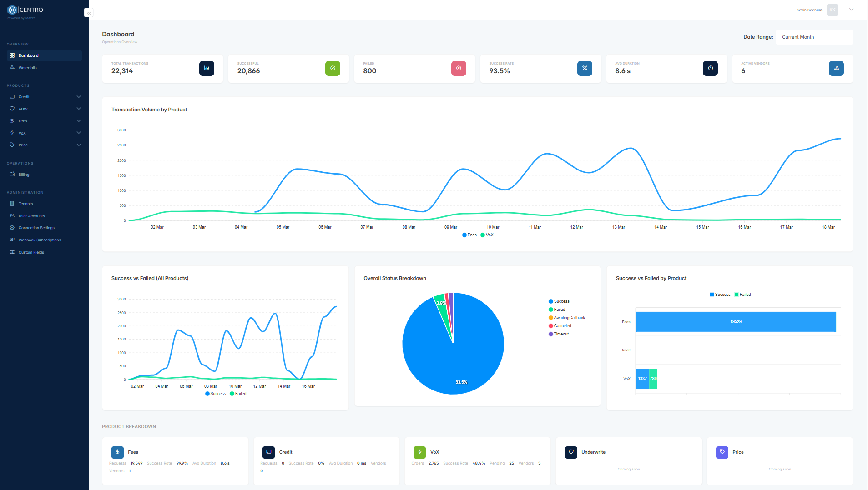
Task: Open the Waterfalls page
Action: point(28,68)
